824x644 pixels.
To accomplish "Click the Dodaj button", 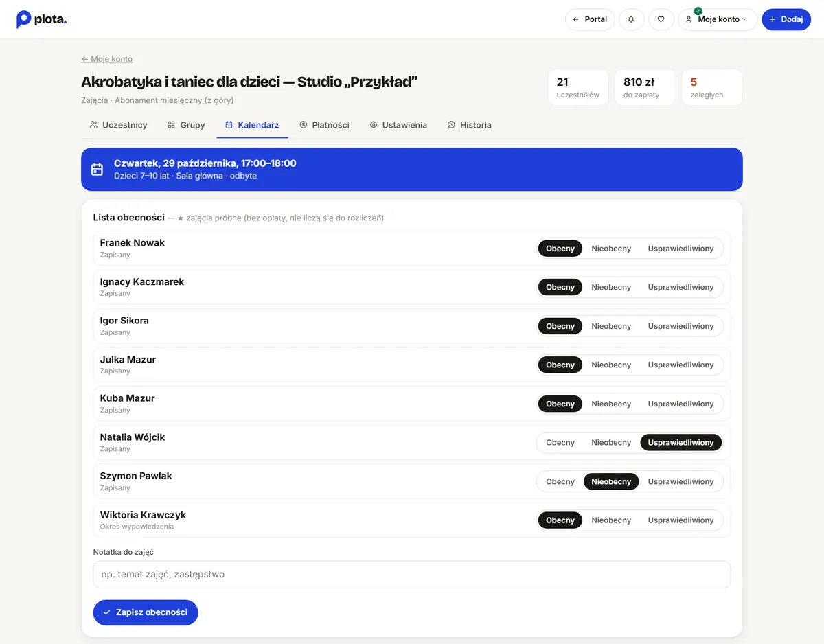I will click(x=786, y=19).
